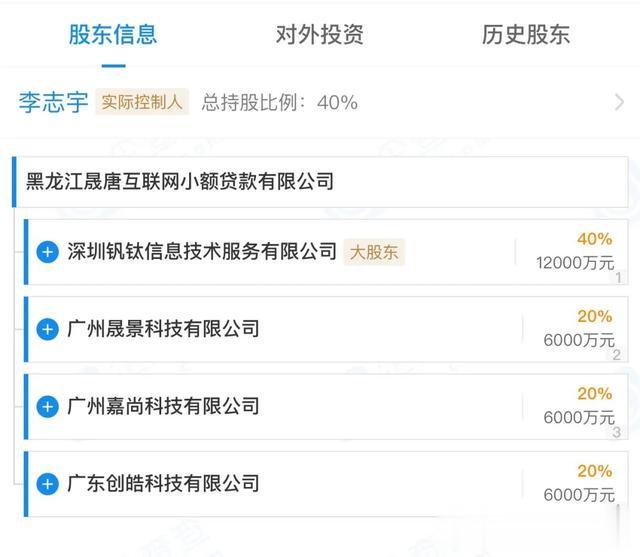Switch to 股东信息 tab
Screen dimensions: 640x557
click(x=113, y=34)
